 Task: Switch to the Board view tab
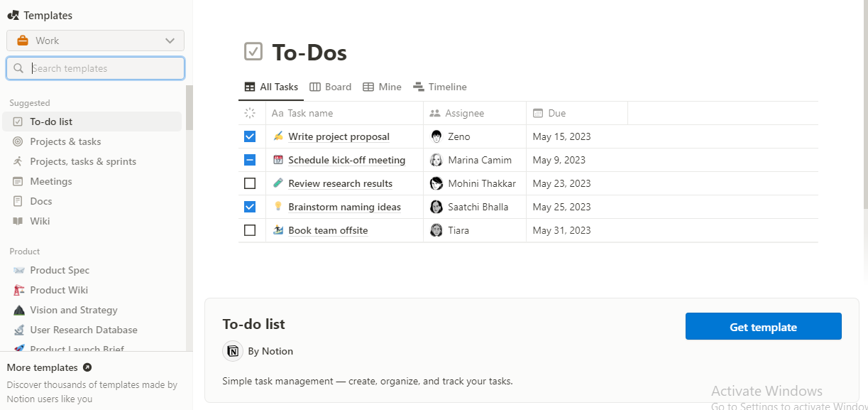330,86
